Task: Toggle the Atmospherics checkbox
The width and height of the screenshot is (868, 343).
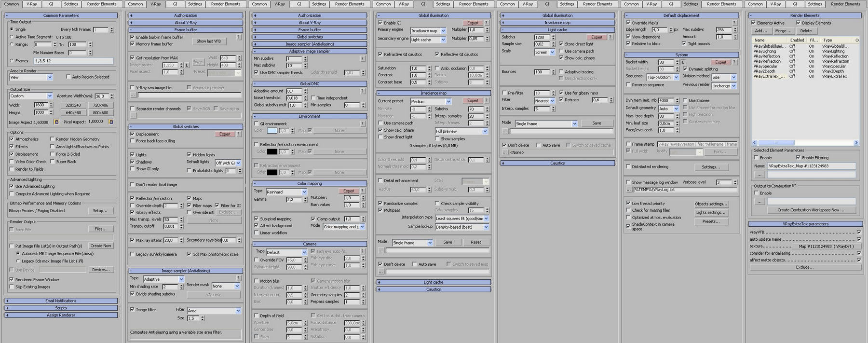Action: (x=12, y=139)
